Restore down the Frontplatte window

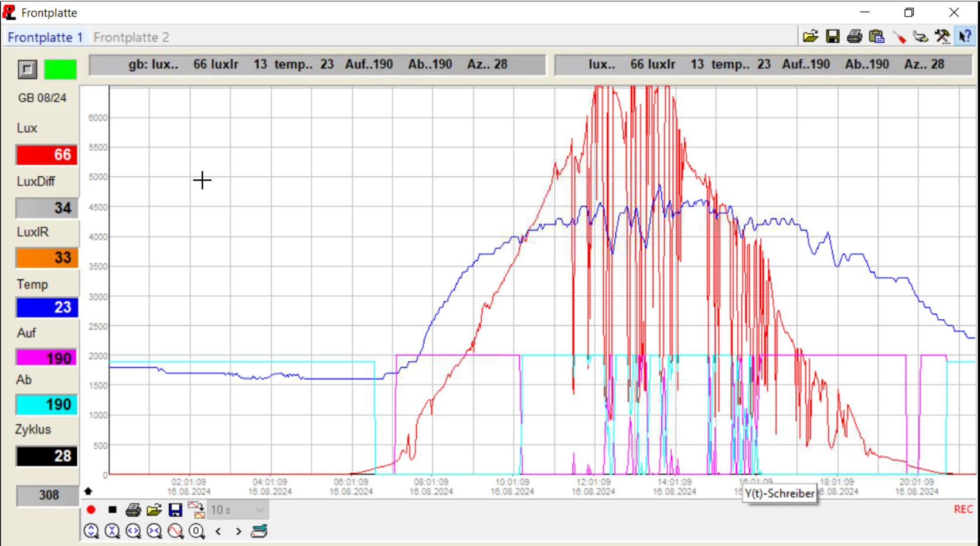click(x=909, y=12)
